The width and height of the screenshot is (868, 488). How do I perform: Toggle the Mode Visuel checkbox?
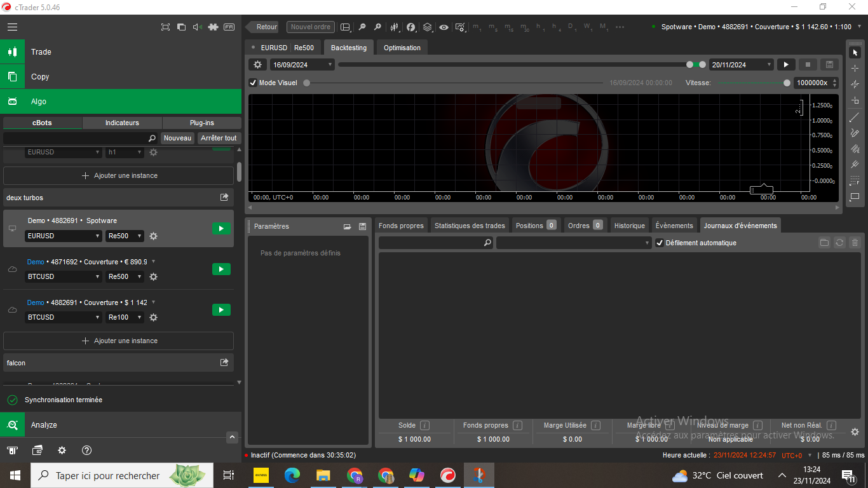pyautogui.click(x=253, y=83)
